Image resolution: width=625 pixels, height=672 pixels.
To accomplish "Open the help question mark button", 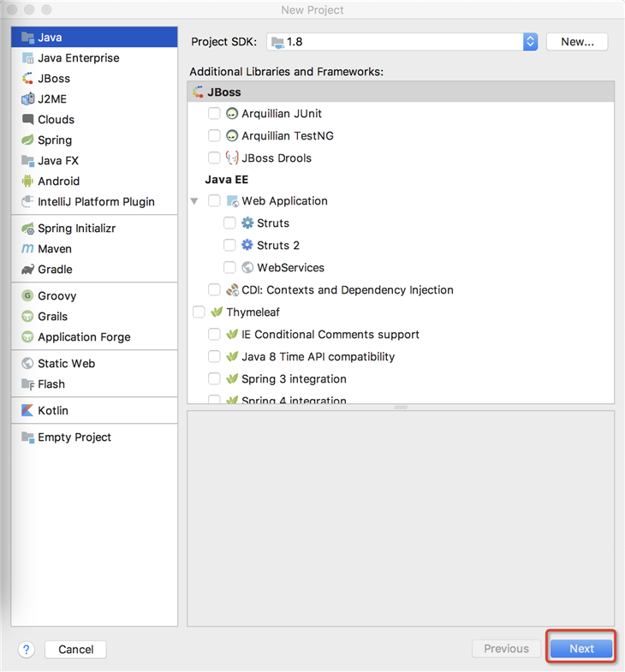I will tap(27, 650).
